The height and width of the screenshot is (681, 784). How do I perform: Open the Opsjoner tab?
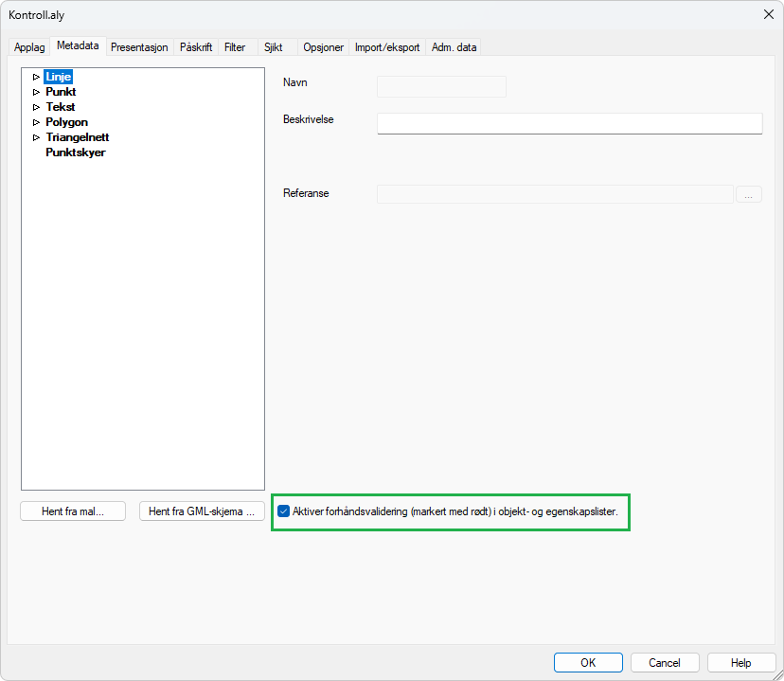click(x=323, y=47)
